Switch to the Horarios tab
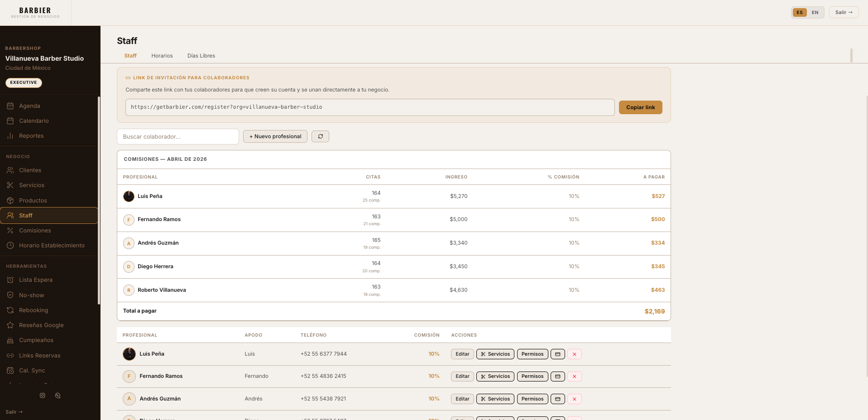The height and width of the screenshot is (420, 868). click(162, 56)
